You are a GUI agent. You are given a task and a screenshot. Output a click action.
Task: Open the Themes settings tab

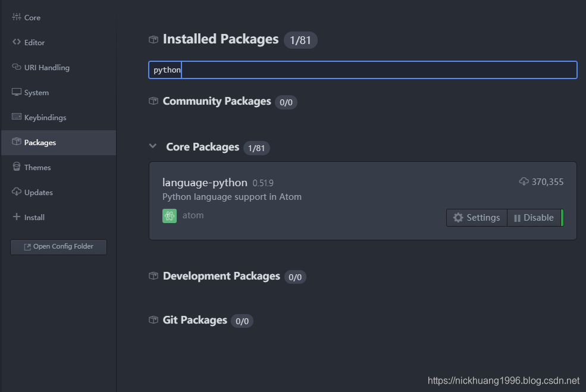(37, 168)
